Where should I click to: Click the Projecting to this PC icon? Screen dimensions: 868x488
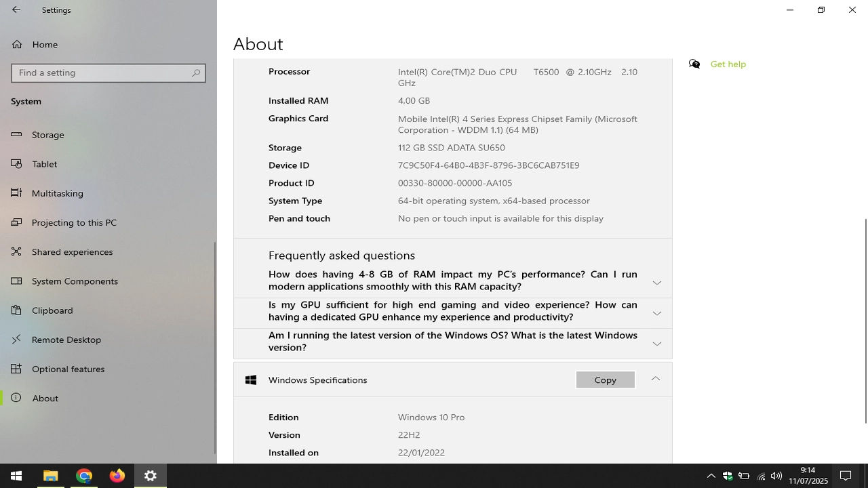point(16,222)
